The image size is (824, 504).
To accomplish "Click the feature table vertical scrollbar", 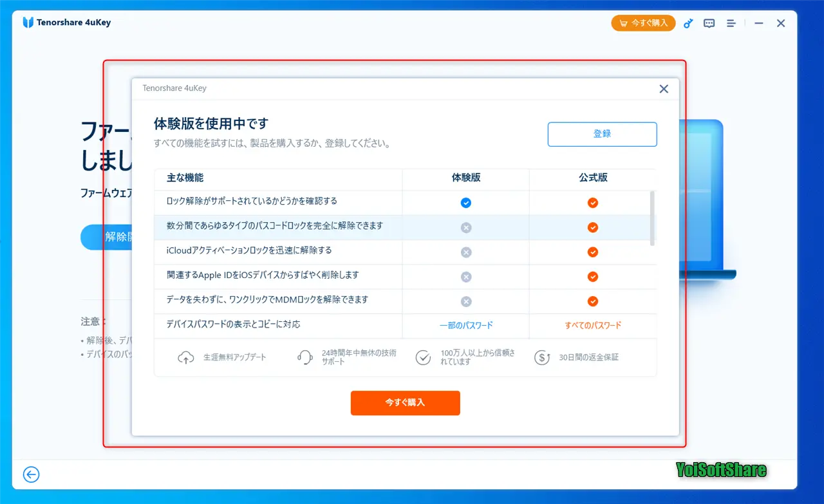I will click(x=653, y=218).
